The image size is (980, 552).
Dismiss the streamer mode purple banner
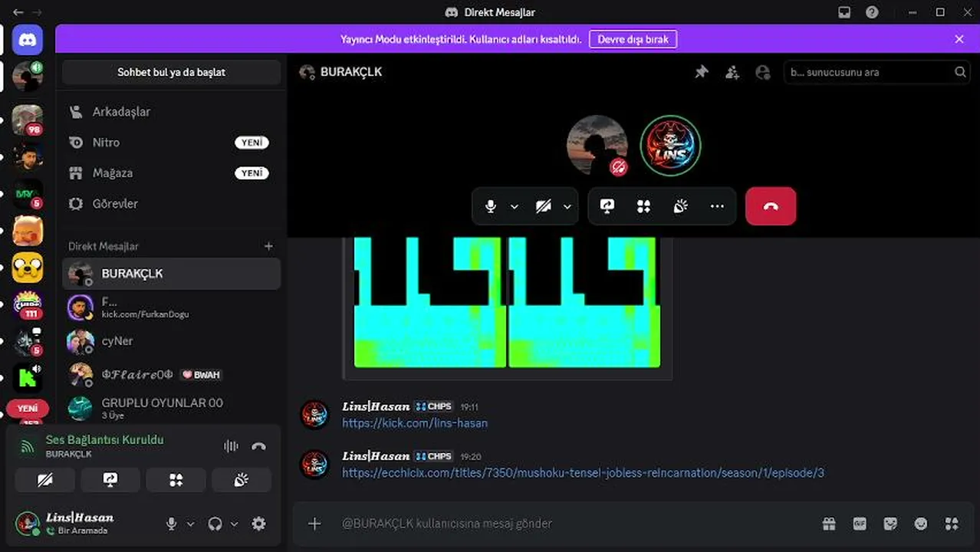click(959, 39)
